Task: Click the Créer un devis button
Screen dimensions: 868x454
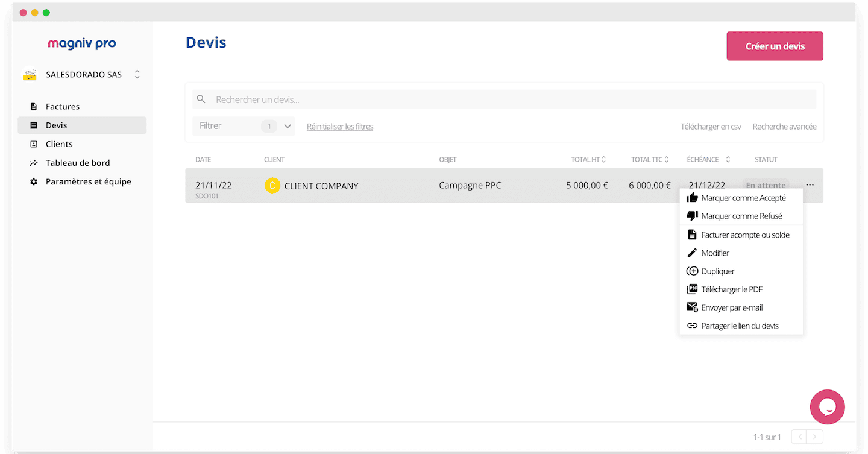Action: (x=775, y=46)
